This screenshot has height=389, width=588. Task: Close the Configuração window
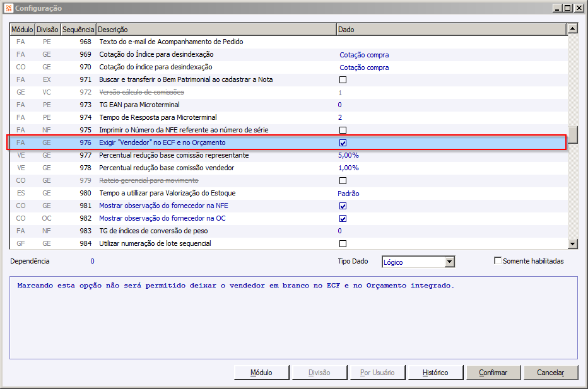point(579,8)
